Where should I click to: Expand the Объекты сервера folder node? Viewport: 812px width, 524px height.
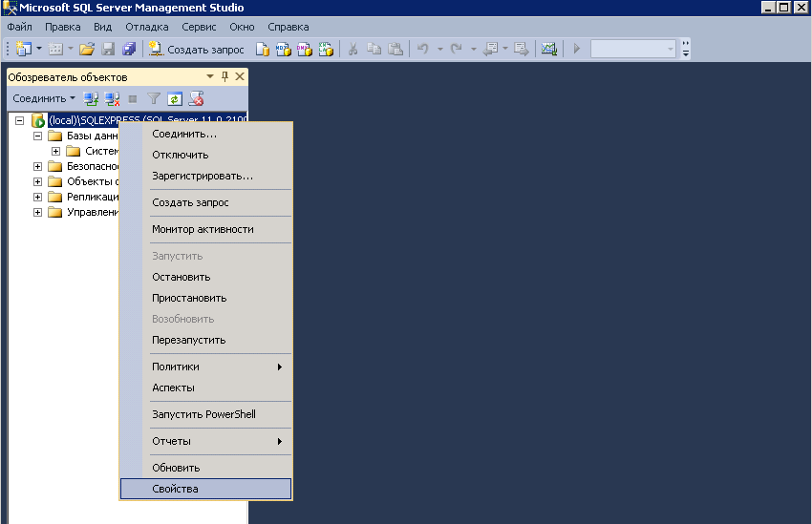coord(38,181)
